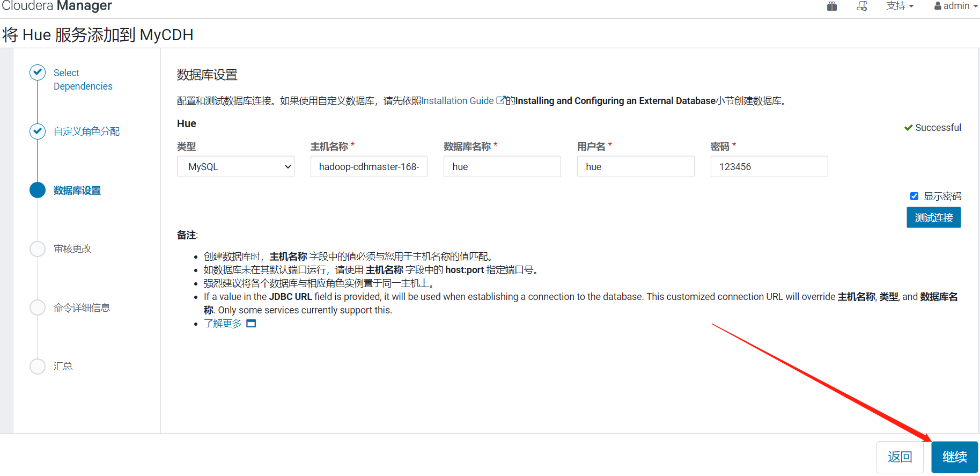Focus the 数据库名称 input containing hue
The image size is (980, 476).
click(502, 166)
